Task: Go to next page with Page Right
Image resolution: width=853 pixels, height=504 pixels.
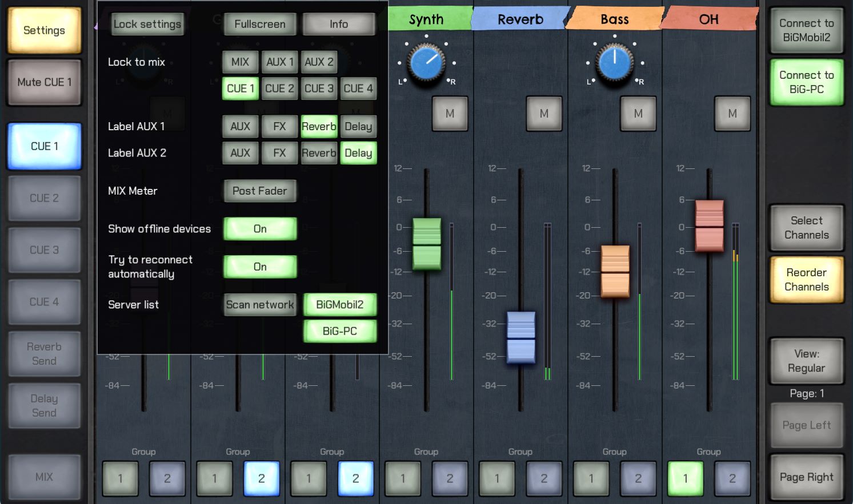Action: (x=806, y=477)
